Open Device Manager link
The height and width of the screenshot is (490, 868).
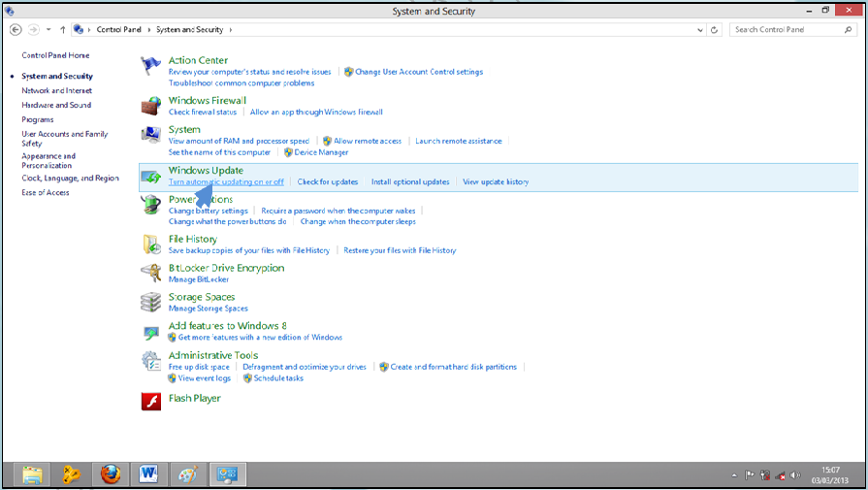(x=321, y=152)
